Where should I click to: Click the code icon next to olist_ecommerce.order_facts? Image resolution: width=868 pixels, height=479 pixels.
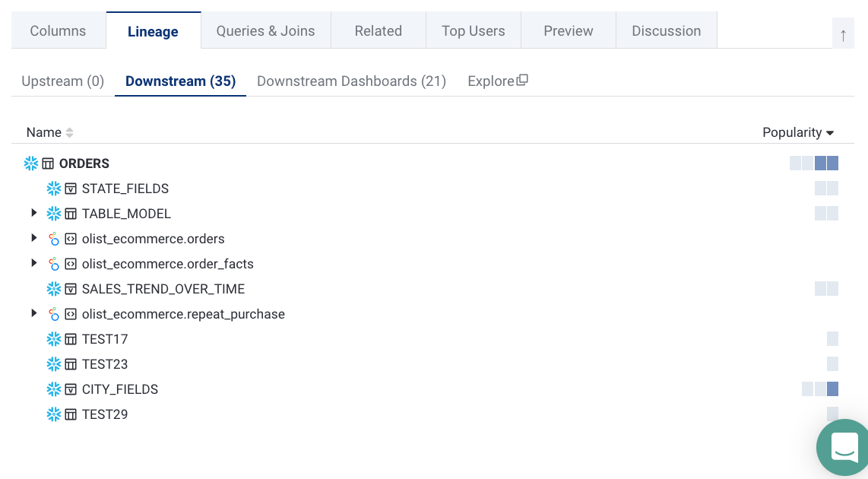[71, 264]
